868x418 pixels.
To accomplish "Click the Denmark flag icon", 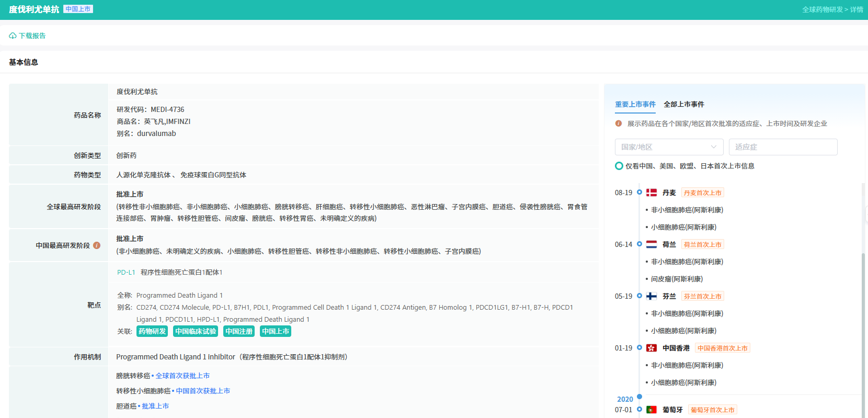I will point(652,193).
